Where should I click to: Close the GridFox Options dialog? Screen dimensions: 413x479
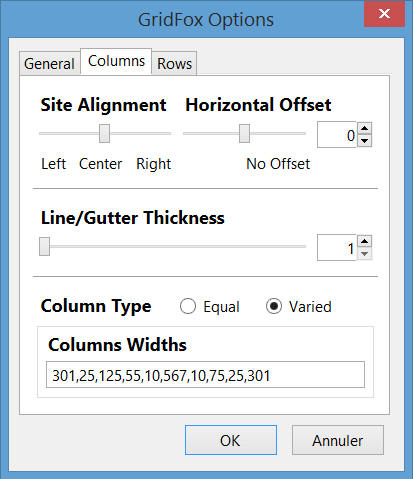(384, 14)
